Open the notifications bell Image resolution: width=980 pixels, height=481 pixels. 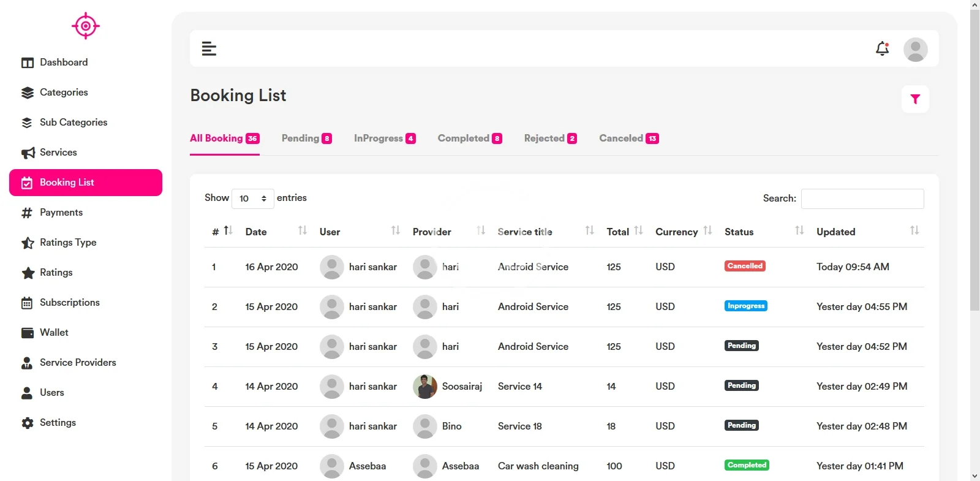882,48
